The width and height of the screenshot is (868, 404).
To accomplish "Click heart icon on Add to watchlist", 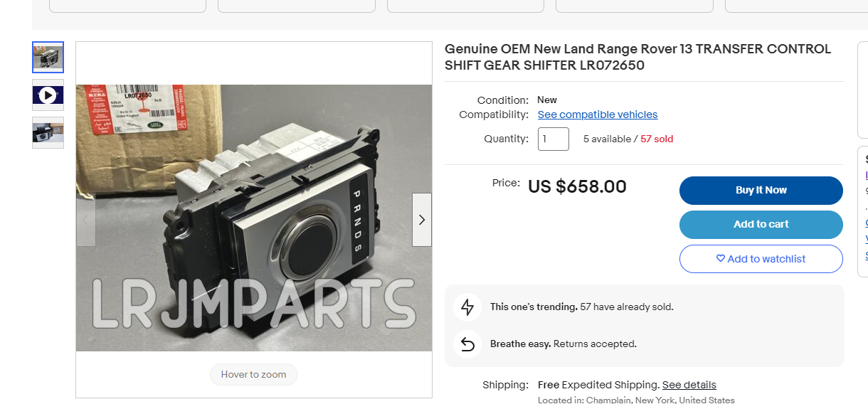I will point(720,259).
